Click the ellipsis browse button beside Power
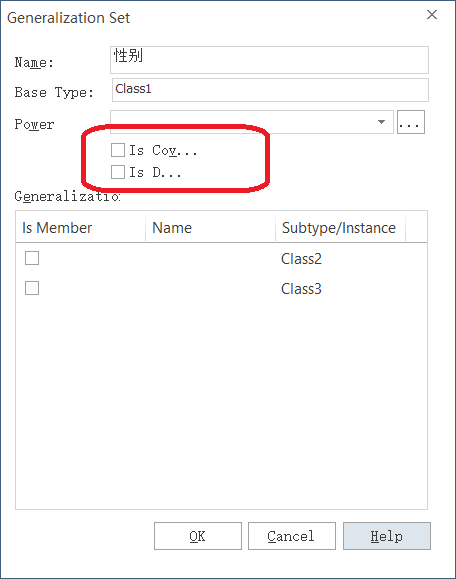The height and width of the screenshot is (579, 456). 411,122
